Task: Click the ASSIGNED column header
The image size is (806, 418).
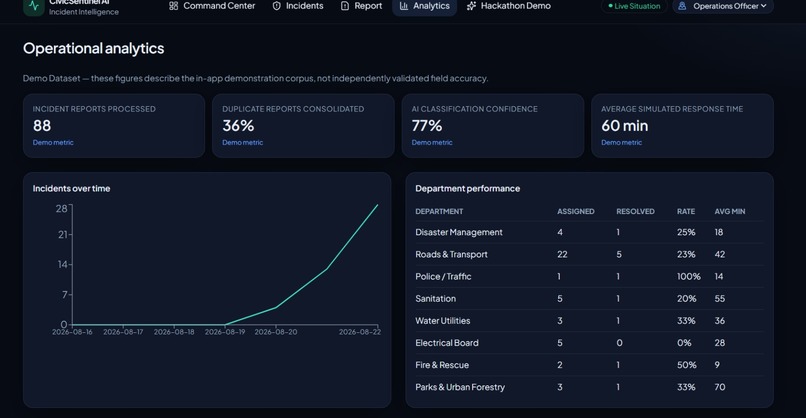Action: click(x=576, y=211)
